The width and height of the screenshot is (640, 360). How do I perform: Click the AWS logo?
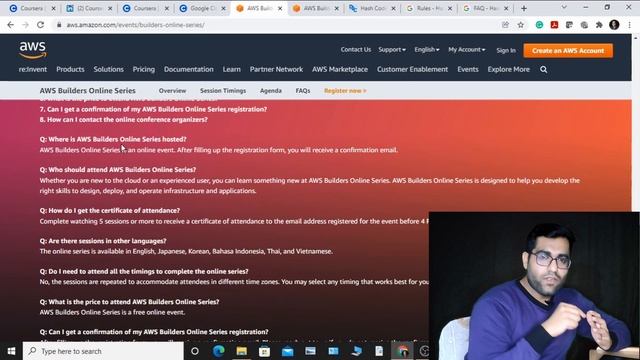click(33, 50)
